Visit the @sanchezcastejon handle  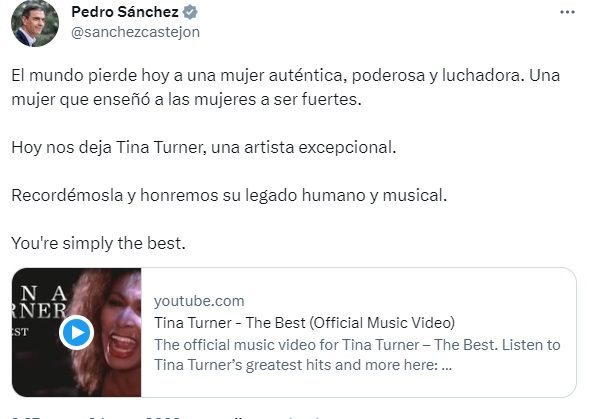(x=135, y=32)
